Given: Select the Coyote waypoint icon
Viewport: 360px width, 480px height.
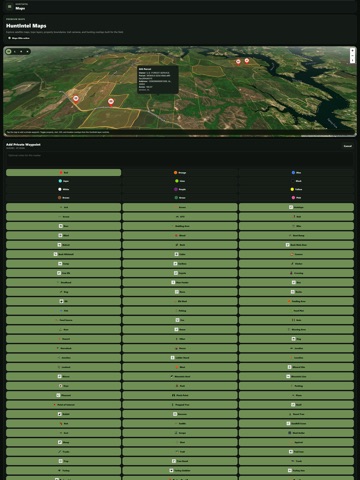Looking at the screenshot, I should (180, 273).
